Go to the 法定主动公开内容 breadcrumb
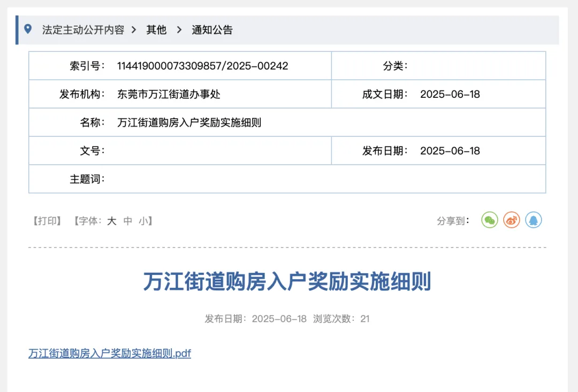This screenshot has height=392, width=578. [83, 30]
